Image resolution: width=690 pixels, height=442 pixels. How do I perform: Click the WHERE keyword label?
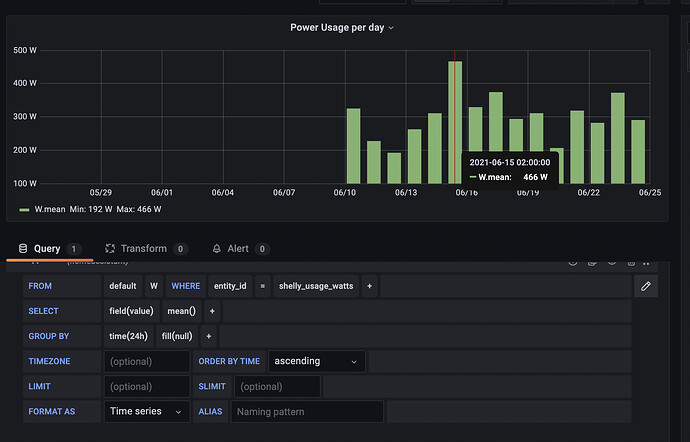click(x=186, y=286)
